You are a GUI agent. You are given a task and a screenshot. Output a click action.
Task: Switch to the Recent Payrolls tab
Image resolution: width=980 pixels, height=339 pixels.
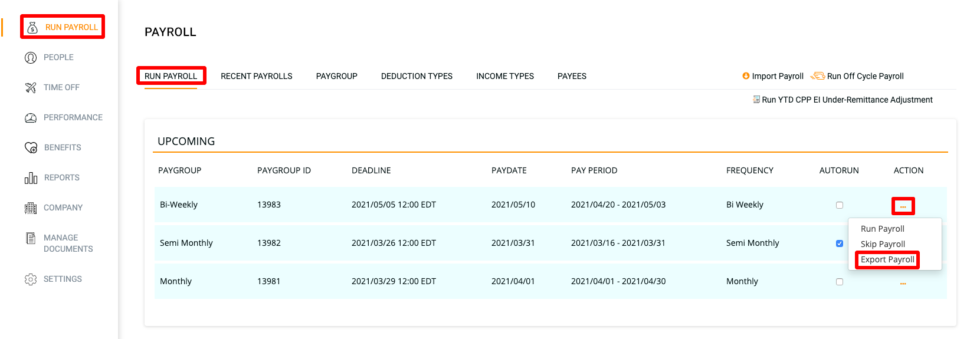coord(257,76)
